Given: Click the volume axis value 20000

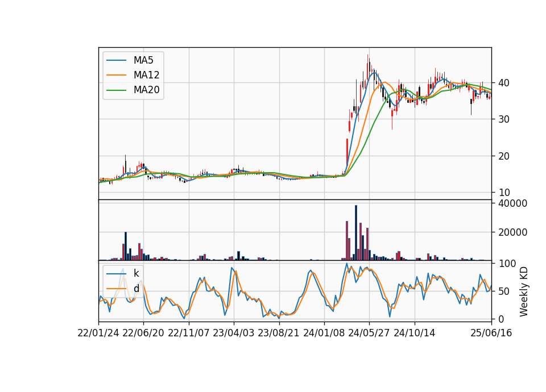Looking at the screenshot, I should (x=512, y=232).
